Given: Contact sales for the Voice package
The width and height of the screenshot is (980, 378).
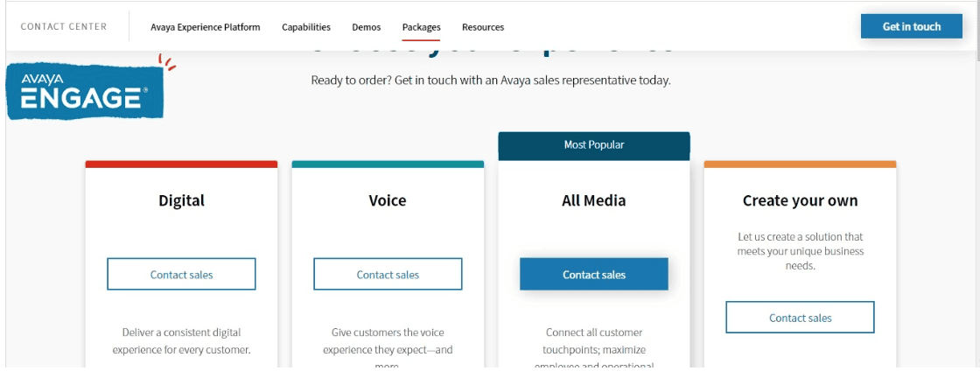Looking at the screenshot, I should coord(388,274).
